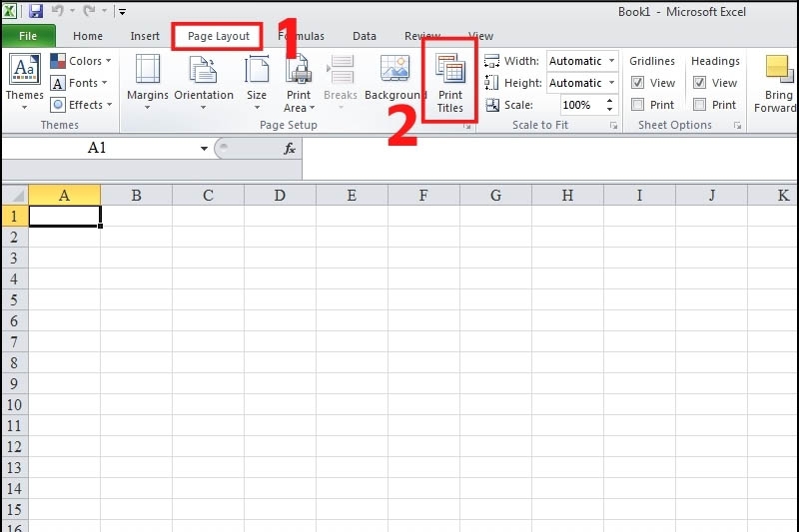Save the workbook from Quick Access toolbar
799x532 pixels.
tap(35, 11)
